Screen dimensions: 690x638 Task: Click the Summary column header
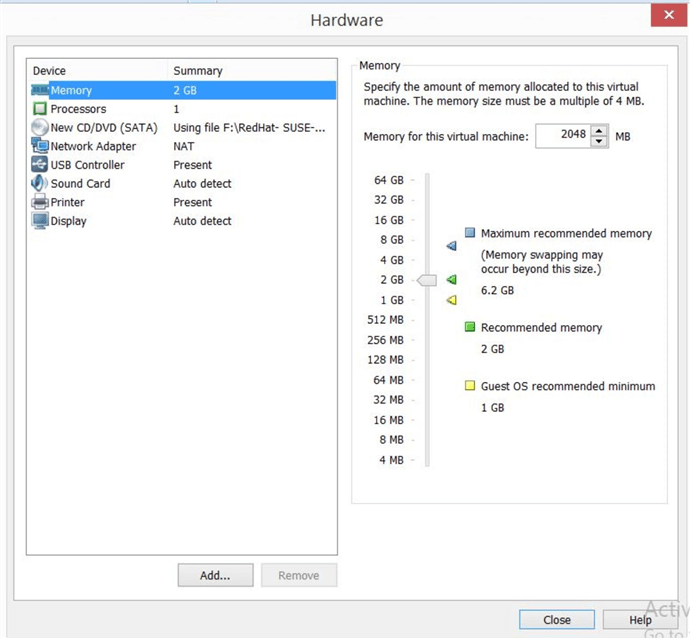(x=198, y=71)
